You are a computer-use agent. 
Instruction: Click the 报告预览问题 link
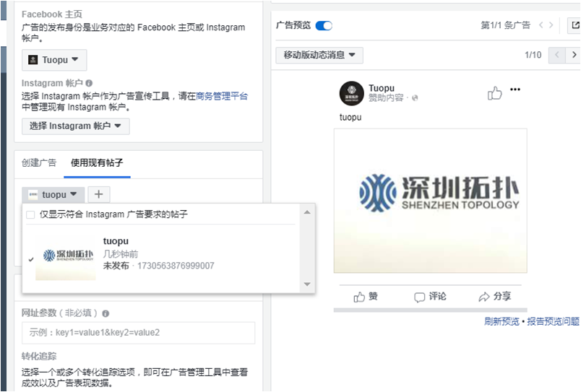coord(554,321)
